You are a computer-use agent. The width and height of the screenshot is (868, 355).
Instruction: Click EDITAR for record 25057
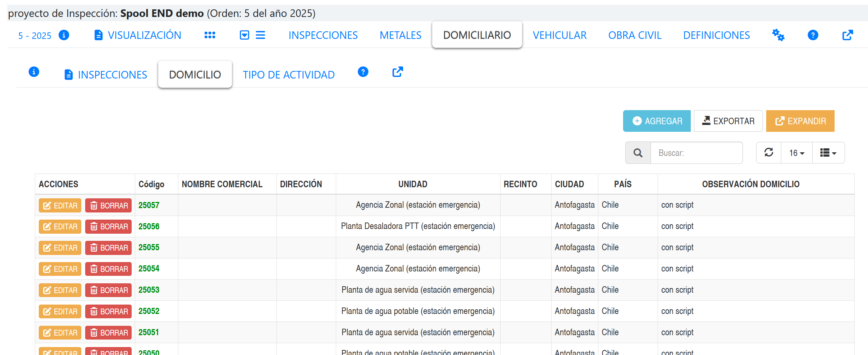[x=60, y=206]
